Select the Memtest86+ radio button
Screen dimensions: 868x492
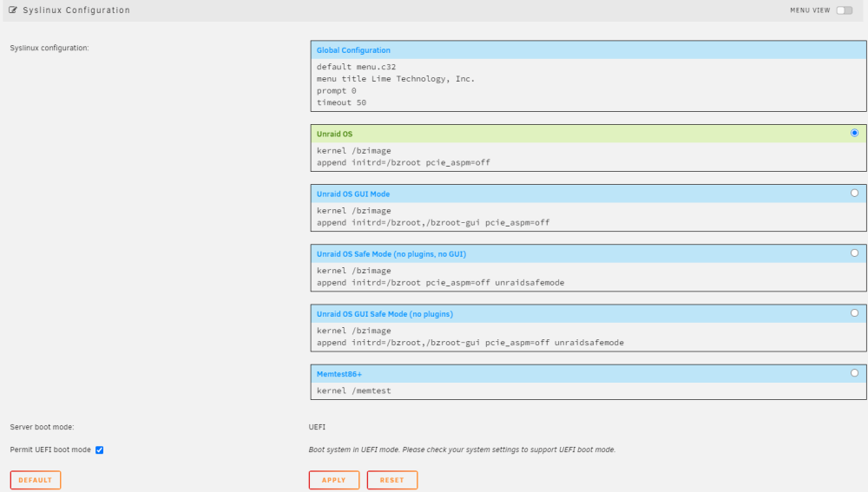(x=854, y=373)
